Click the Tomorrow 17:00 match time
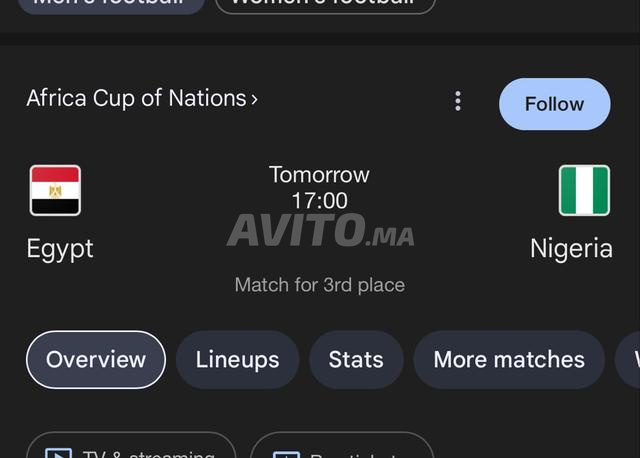 [x=320, y=188]
